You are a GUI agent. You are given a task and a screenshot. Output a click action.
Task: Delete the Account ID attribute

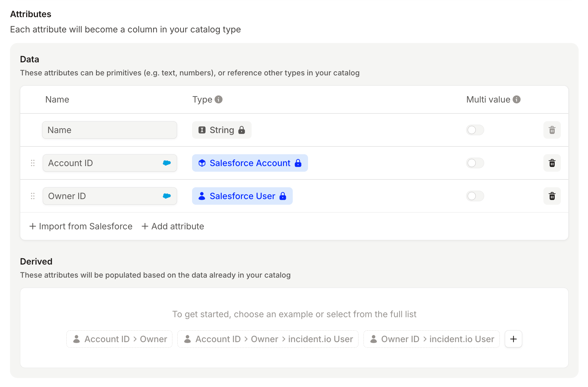pyautogui.click(x=552, y=163)
